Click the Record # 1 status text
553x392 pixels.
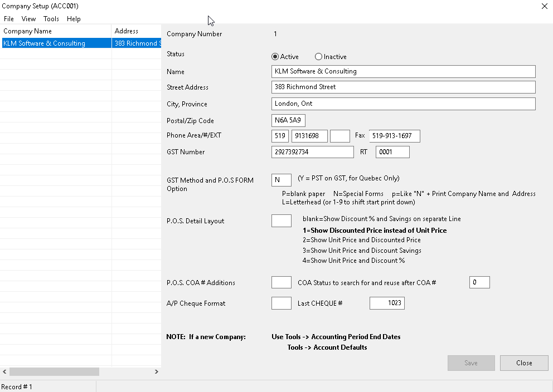(x=17, y=387)
